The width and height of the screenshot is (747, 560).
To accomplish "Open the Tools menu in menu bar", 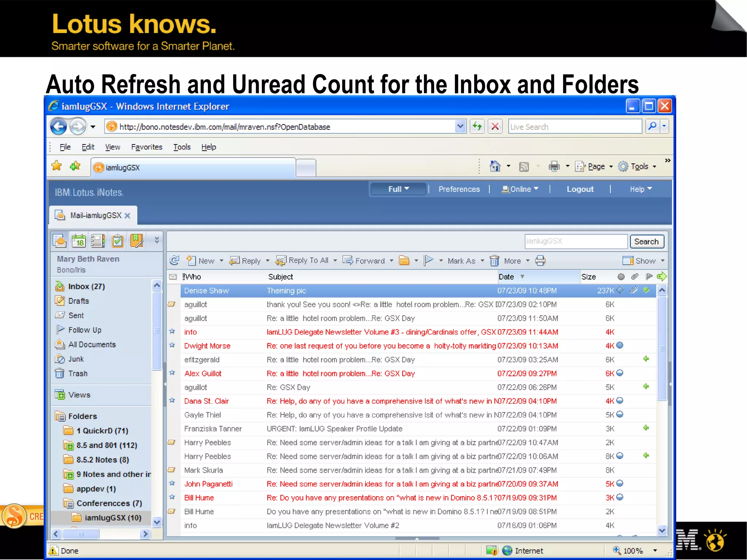I will [182, 147].
